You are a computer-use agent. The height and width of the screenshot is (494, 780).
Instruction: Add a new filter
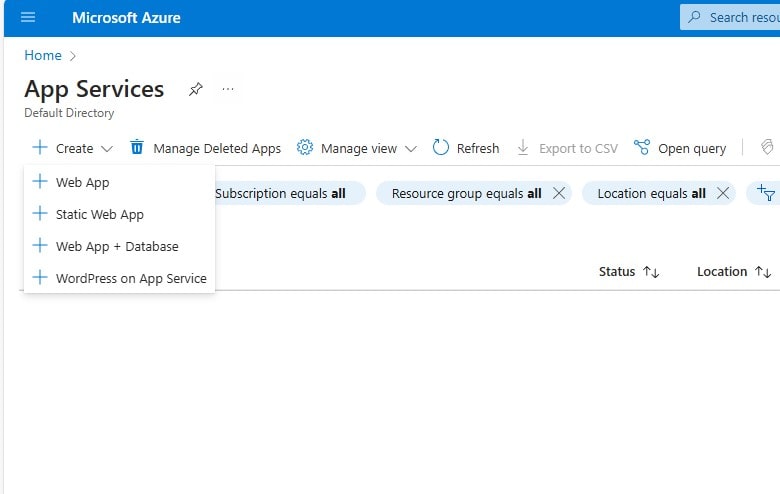point(766,193)
